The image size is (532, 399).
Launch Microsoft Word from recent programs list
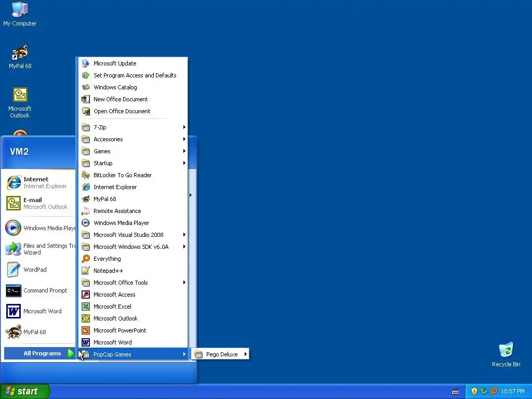click(x=39, y=311)
